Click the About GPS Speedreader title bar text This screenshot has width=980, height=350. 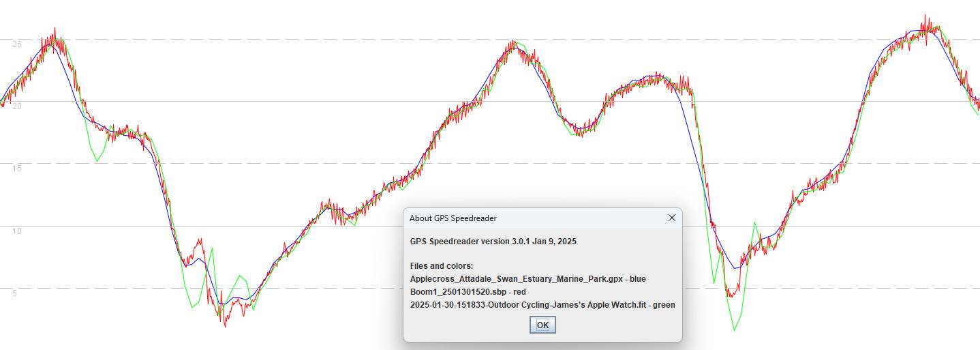point(453,218)
